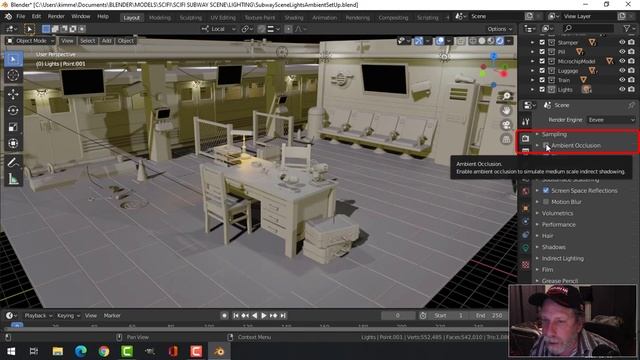
Task: Hide the MicrochipModel collection eye icon
Action: tap(622, 61)
